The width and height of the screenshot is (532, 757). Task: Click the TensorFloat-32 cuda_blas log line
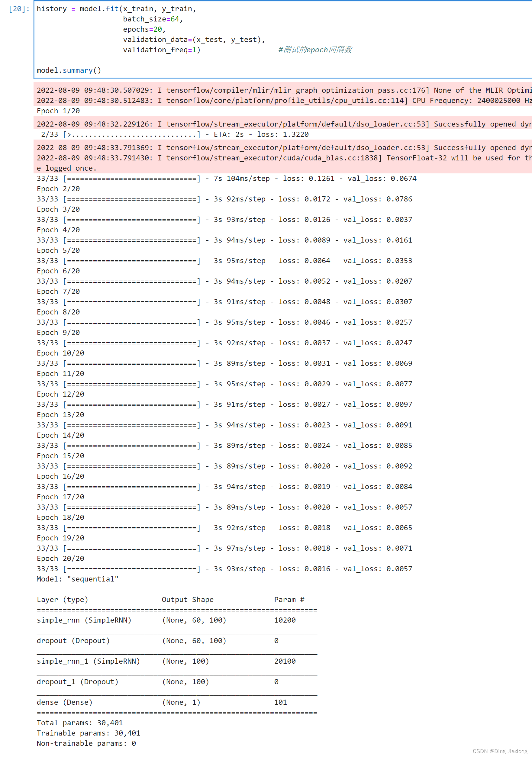284,158
